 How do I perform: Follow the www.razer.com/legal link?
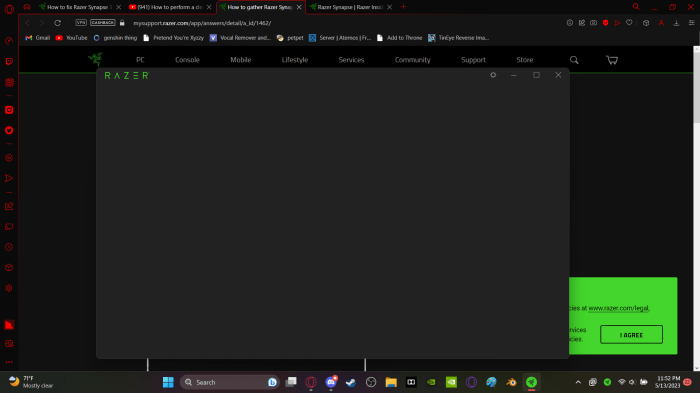click(618, 308)
